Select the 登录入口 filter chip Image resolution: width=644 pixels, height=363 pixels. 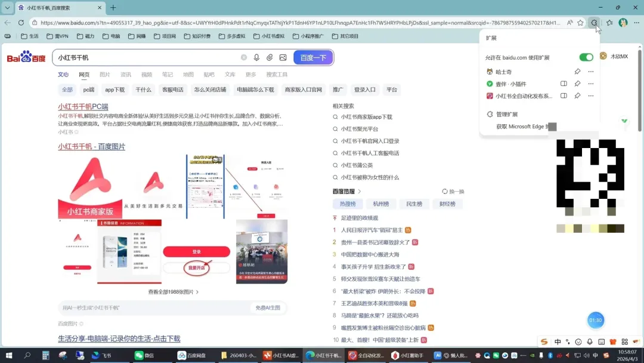(x=365, y=90)
